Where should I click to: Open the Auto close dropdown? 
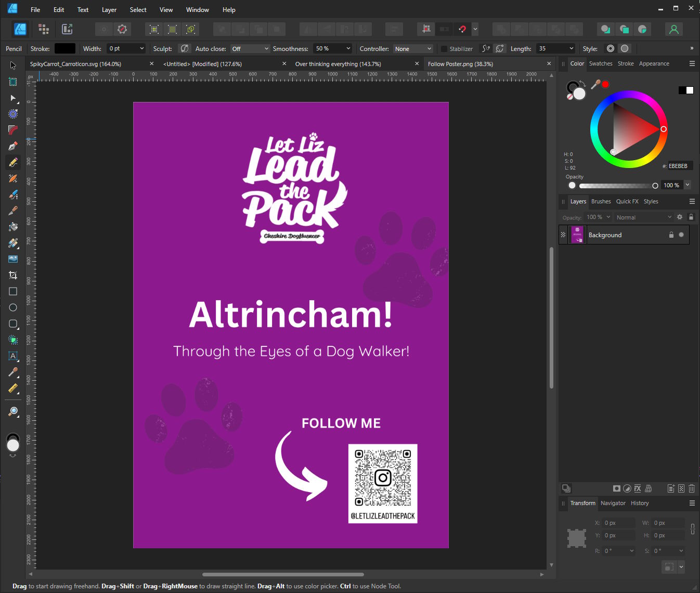[x=250, y=49]
